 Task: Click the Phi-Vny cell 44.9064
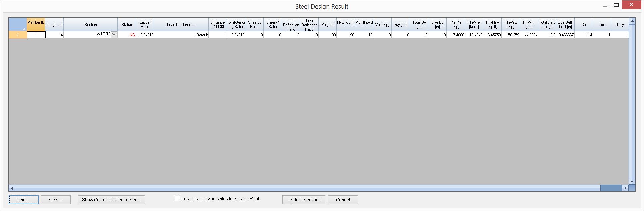(x=529, y=35)
